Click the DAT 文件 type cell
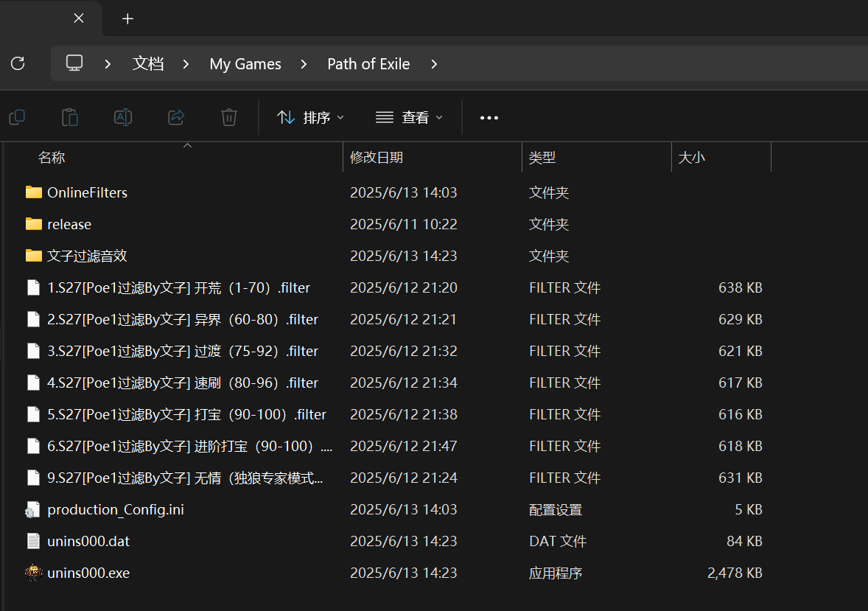The width and height of the screenshot is (868, 611). [x=558, y=541]
